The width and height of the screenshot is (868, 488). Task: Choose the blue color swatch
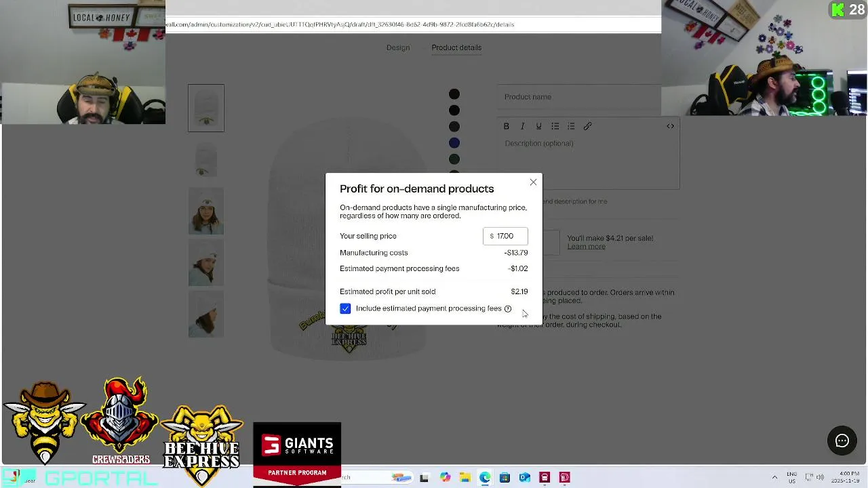click(x=454, y=143)
